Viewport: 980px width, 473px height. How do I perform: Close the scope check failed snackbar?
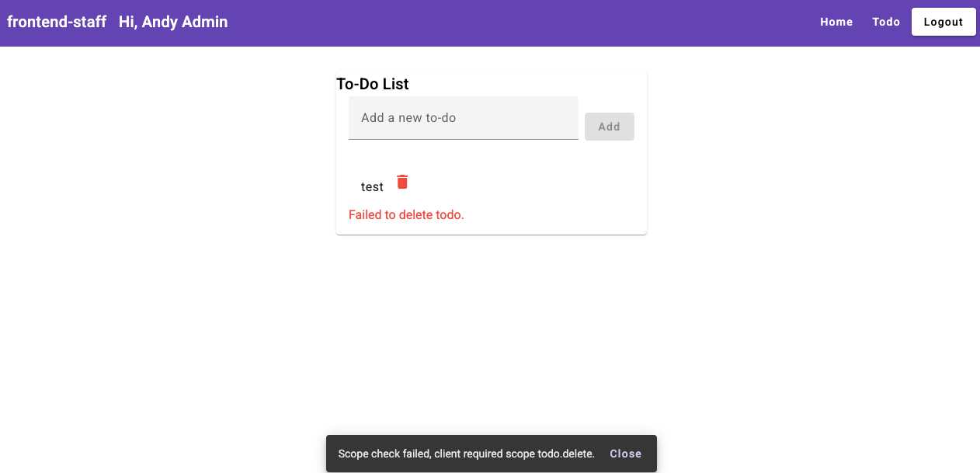626,454
